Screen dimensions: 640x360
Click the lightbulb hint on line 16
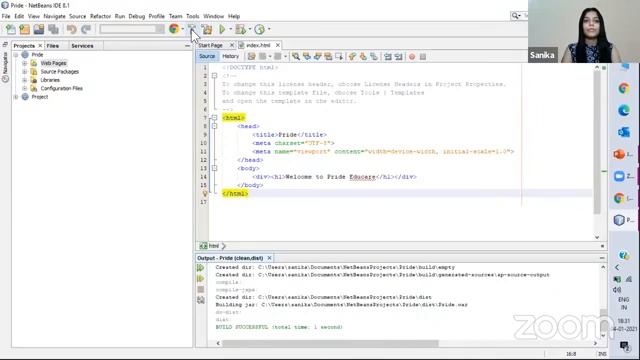coord(205,193)
